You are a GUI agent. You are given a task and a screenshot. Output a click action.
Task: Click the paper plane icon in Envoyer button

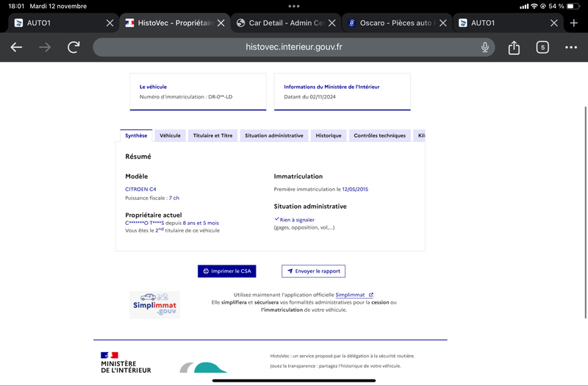[x=290, y=271]
